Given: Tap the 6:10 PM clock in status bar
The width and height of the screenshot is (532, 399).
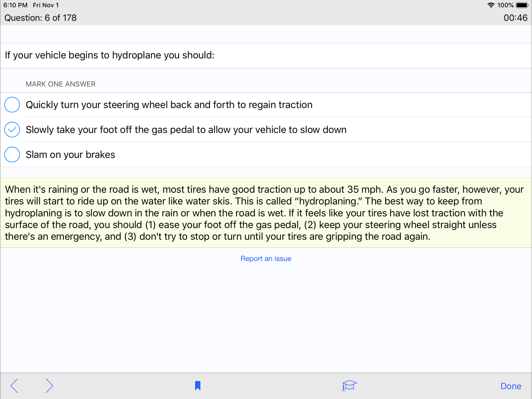Looking at the screenshot, I should [x=15, y=5].
